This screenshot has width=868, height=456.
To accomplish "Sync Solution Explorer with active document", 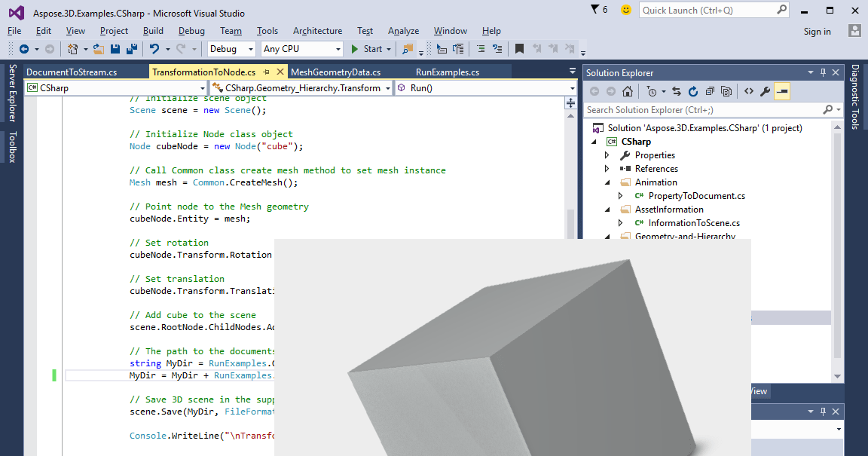I will 677,90.
